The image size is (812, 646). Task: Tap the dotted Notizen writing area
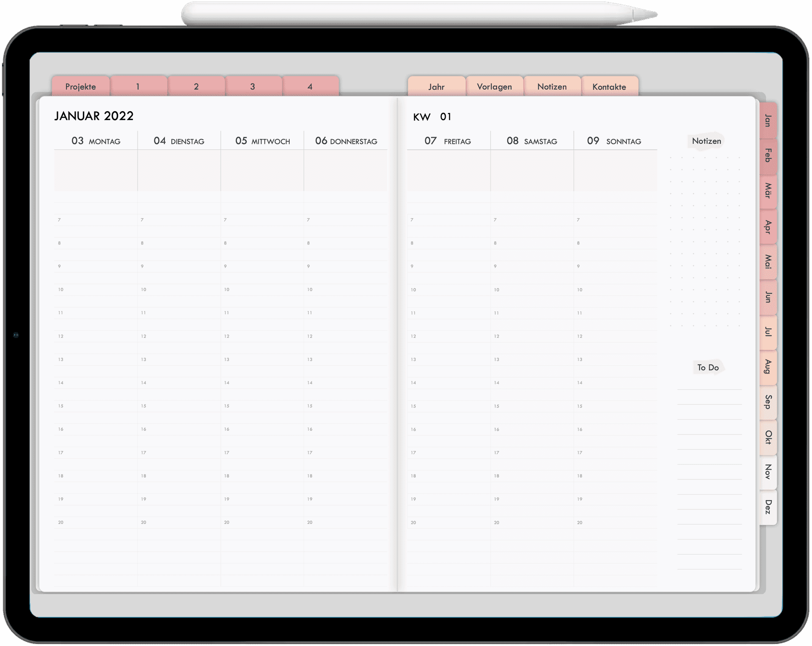click(705, 242)
